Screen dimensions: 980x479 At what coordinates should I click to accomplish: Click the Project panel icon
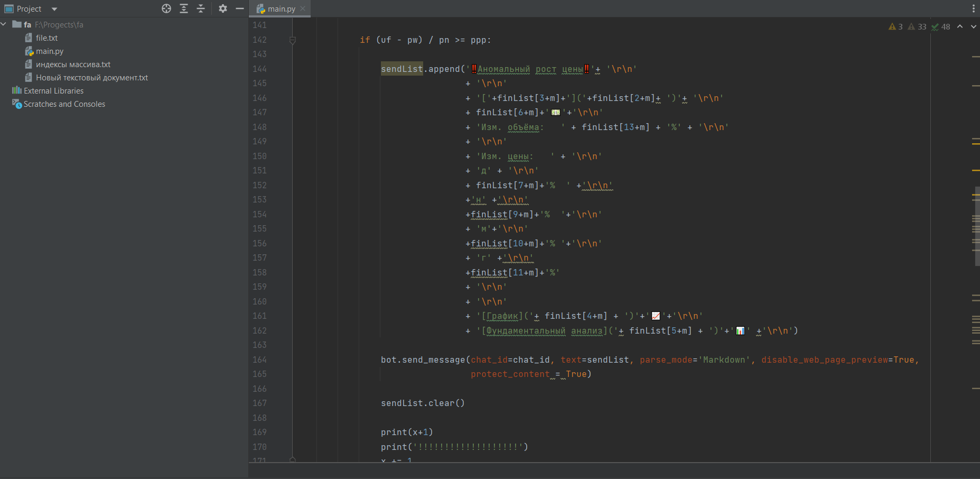[x=9, y=9]
